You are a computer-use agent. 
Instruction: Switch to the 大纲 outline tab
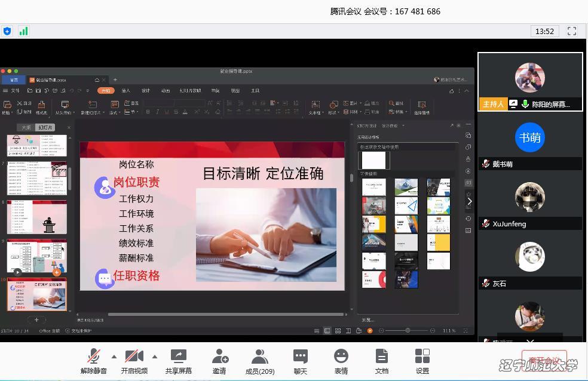pos(26,127)
